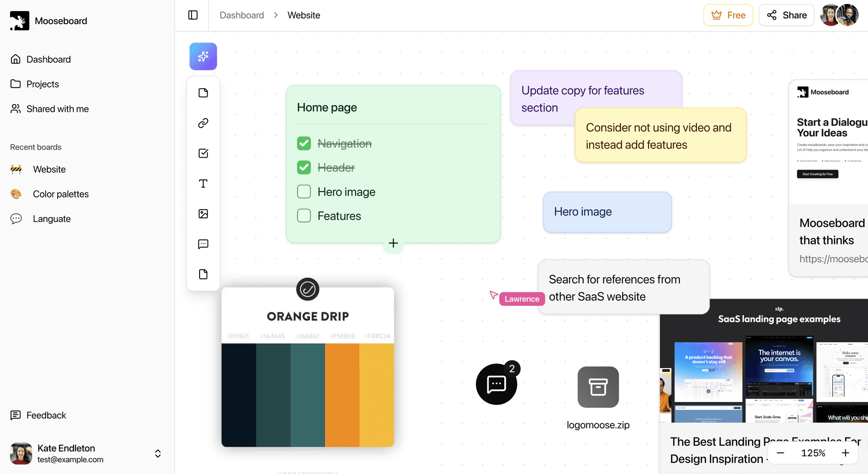The height and width of the screenshot is (474, 868).
Task: Open the Color palettes board
Action: coord(61,194)
